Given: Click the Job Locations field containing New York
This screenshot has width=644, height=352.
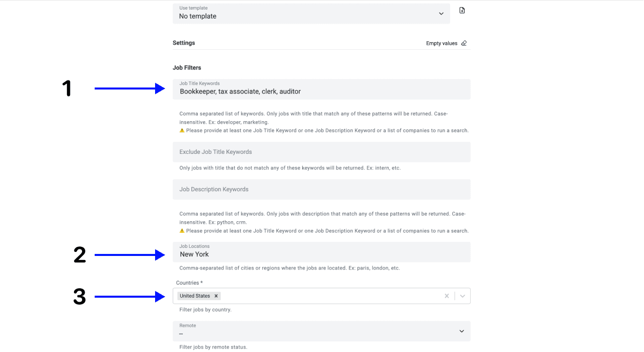Looking at the screenshot, I should (302, 254).
